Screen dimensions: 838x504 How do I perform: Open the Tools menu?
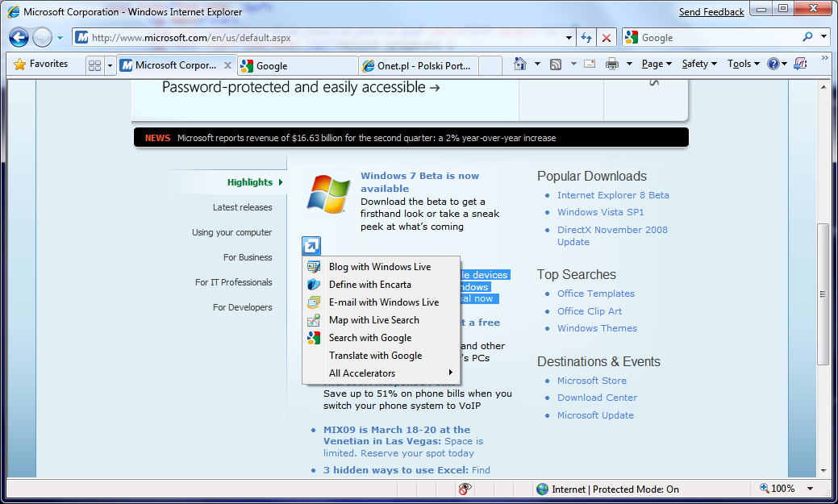[743, 65]
